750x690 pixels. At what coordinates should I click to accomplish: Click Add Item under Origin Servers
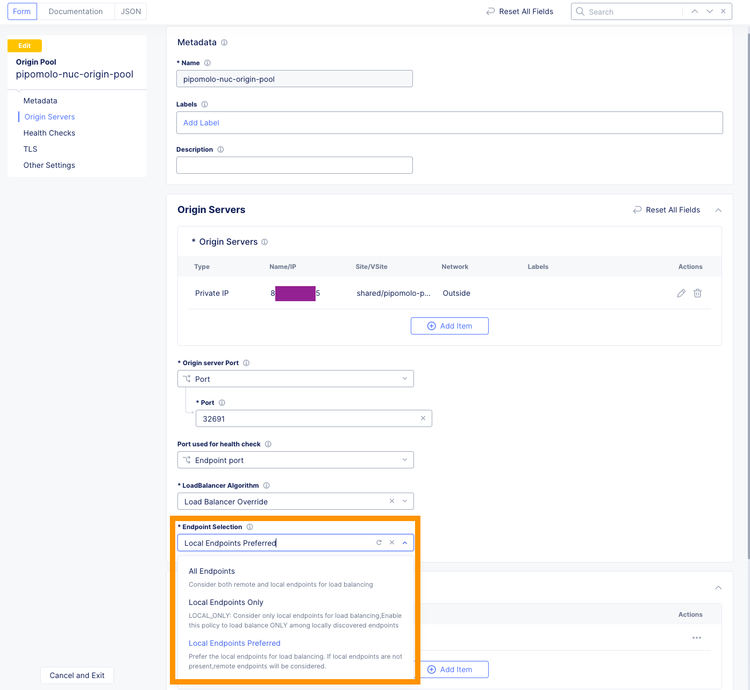[449, 326]
